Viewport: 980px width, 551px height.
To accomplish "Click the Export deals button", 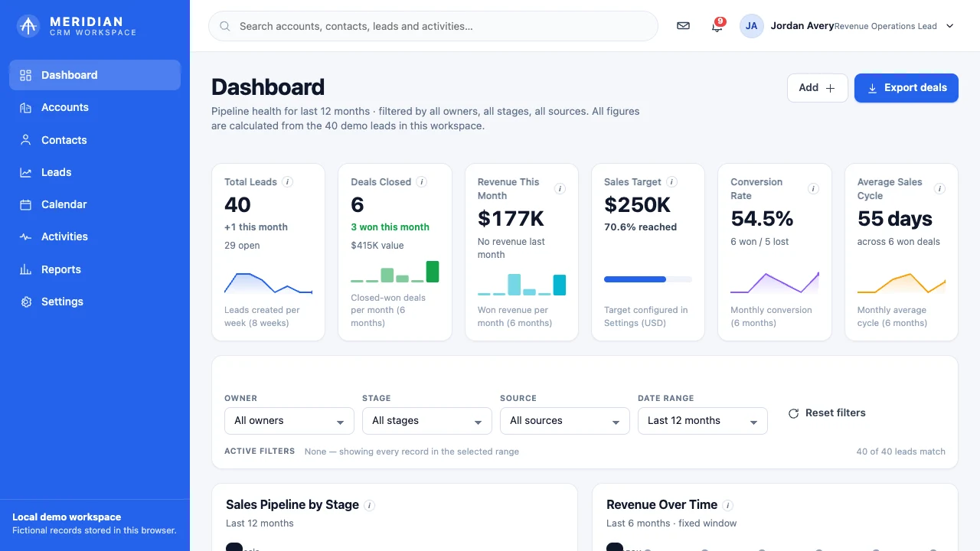I will tap(906, 88).
